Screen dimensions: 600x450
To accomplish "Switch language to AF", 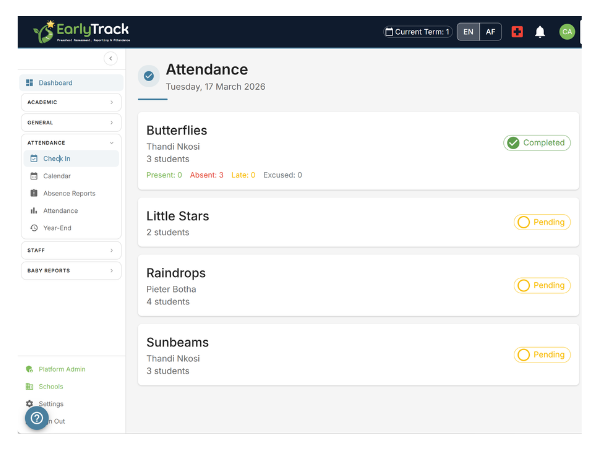I will tap(490, 32).
